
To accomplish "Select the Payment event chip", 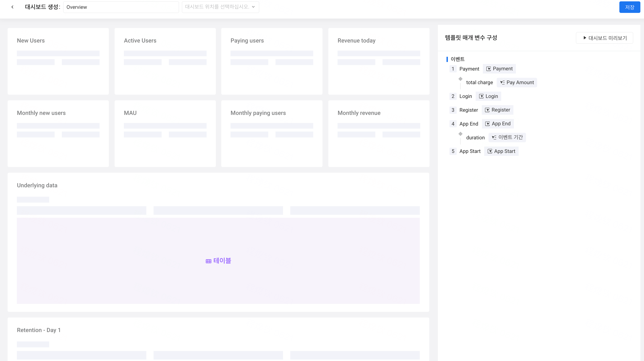I will pos(499,69).
